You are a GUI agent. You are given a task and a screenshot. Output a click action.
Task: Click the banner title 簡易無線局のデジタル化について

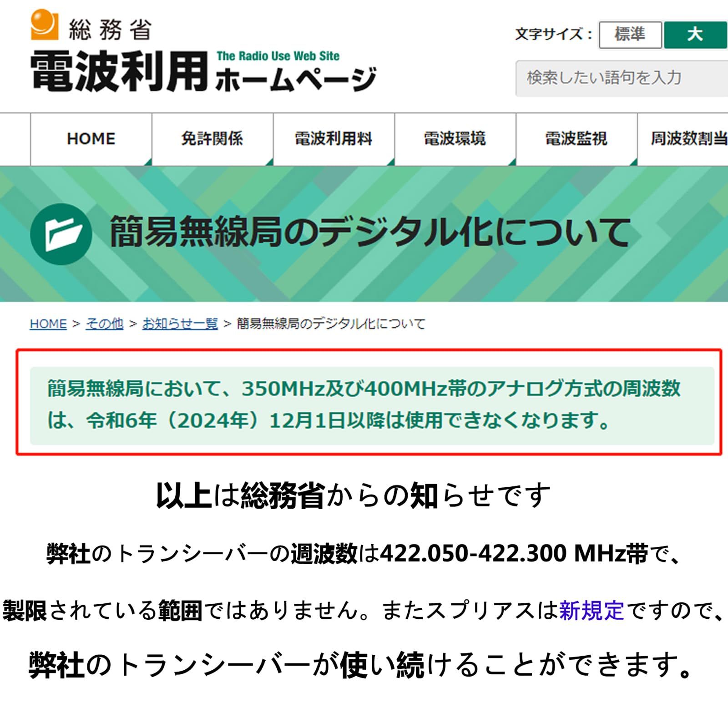[x=370, y=233]
